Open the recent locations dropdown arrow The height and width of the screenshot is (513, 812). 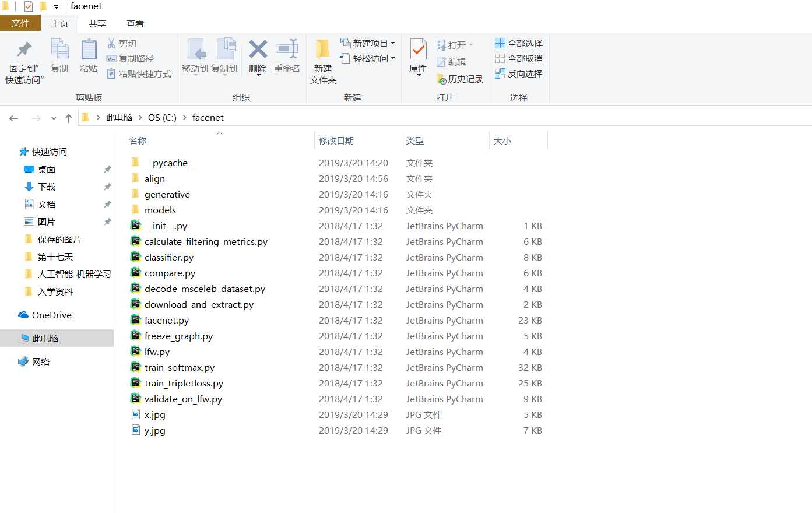[54, 118]
